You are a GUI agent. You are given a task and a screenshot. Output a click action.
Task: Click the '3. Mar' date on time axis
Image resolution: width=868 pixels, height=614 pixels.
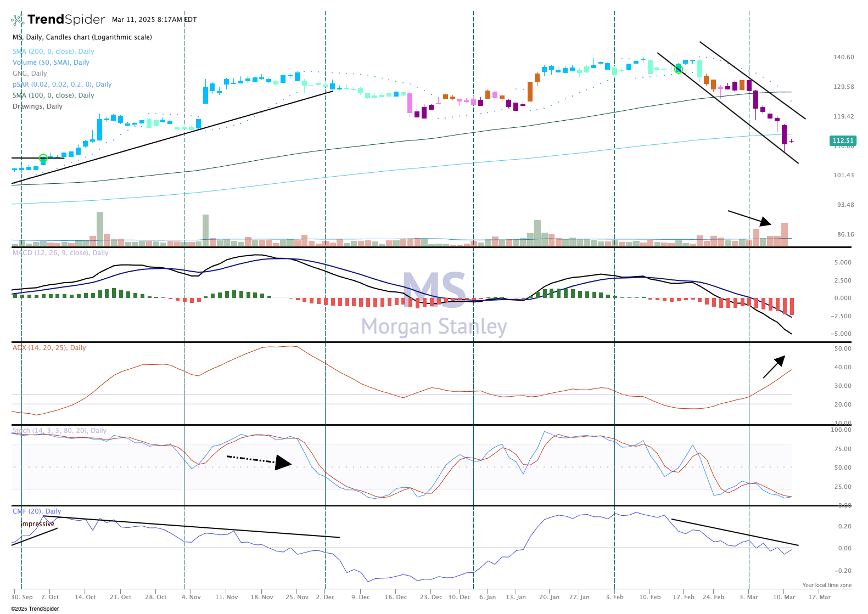point(748,597)
